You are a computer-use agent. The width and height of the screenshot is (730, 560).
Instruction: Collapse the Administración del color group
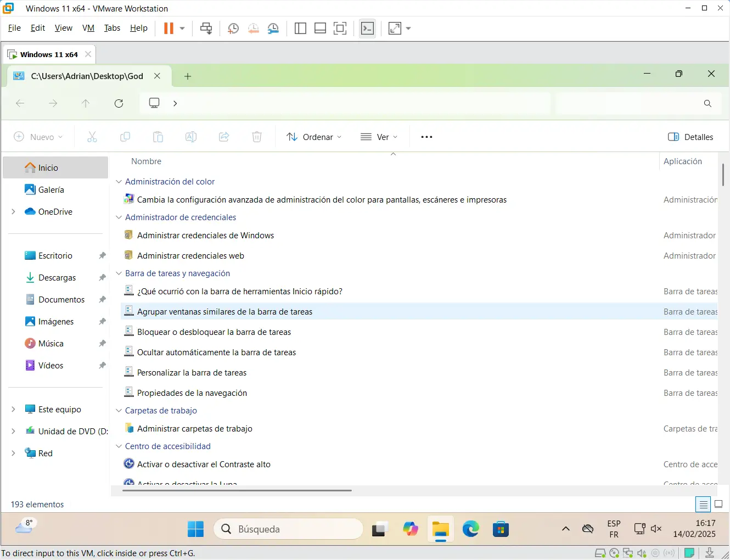tap(119, 181)
